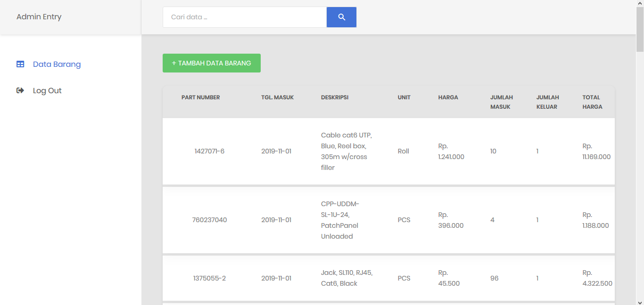Click the Total Harga column header
Viewport: 644px width, 305px height.
click(x=592, y=102)
